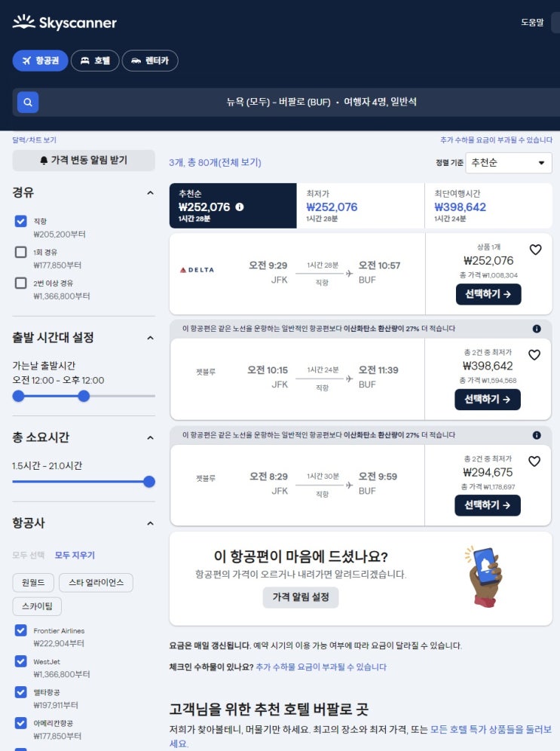The height and width of the screenshot is (751, 560).
Task: Click CO2 info icon above 10:15 flight
Action: click(x=537, y=329)
